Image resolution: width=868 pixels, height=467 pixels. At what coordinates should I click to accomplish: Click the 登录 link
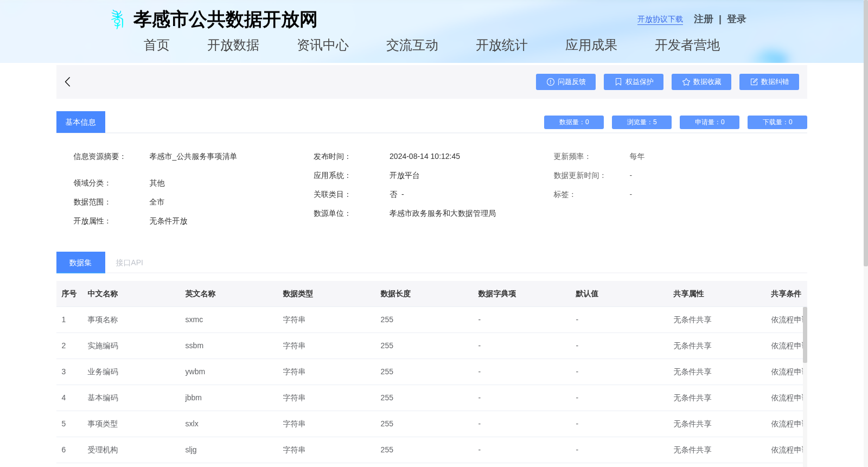(737, 19)
